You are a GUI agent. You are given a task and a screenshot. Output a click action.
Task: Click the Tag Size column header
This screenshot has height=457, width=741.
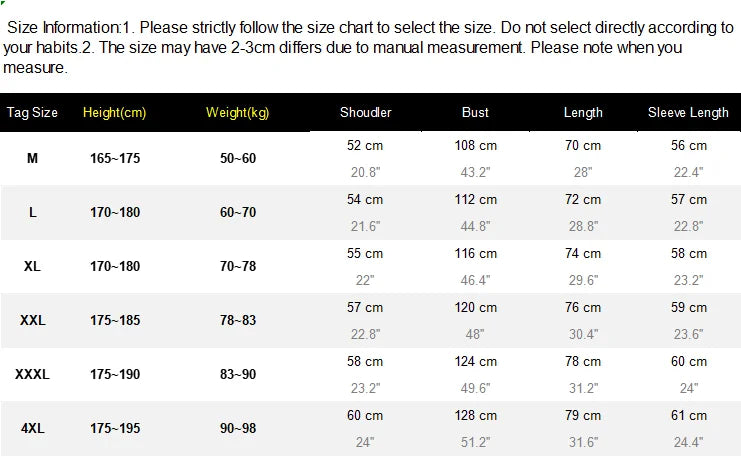32,113
